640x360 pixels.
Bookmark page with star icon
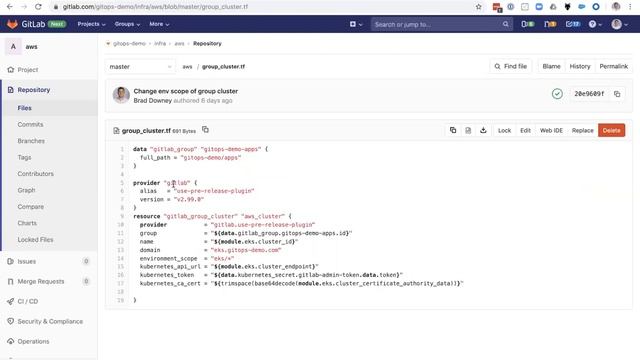click(x=478, y=7)
